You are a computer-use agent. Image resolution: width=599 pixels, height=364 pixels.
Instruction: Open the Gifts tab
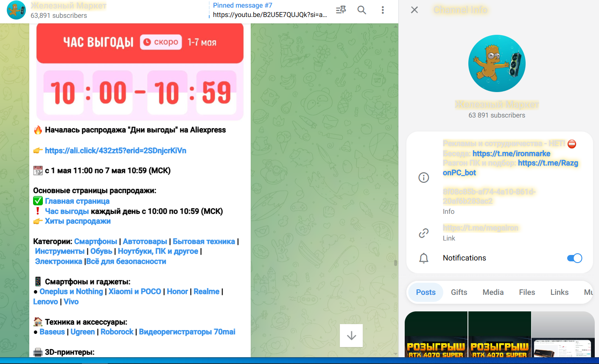click(459, 292)
